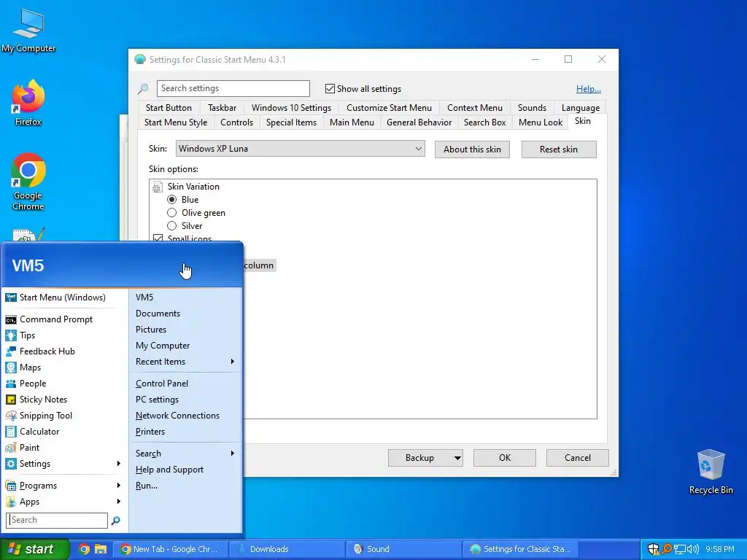
Task: Switch to Context Menu tab
Action: click(x=474, y=108)
